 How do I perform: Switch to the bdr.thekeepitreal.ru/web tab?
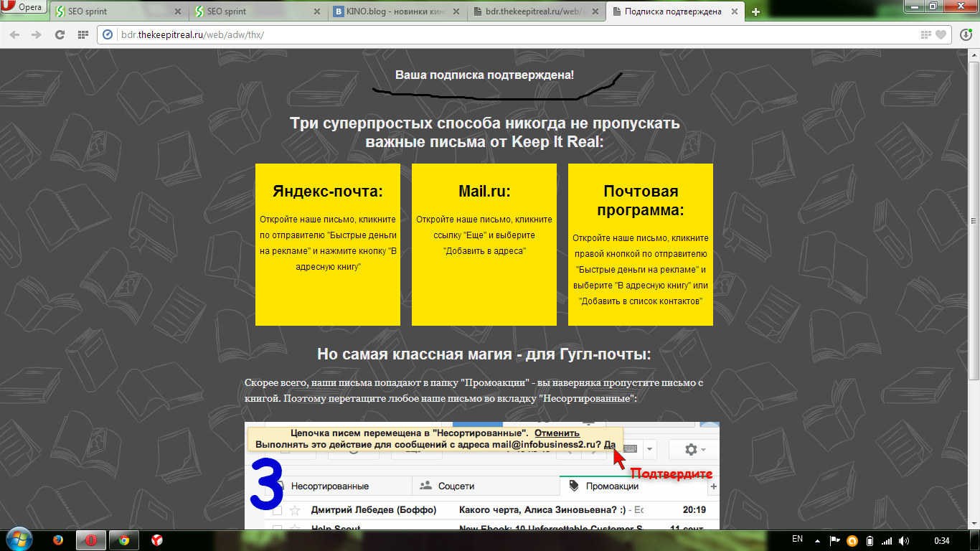pyautogui.click(x=537, y=11)
